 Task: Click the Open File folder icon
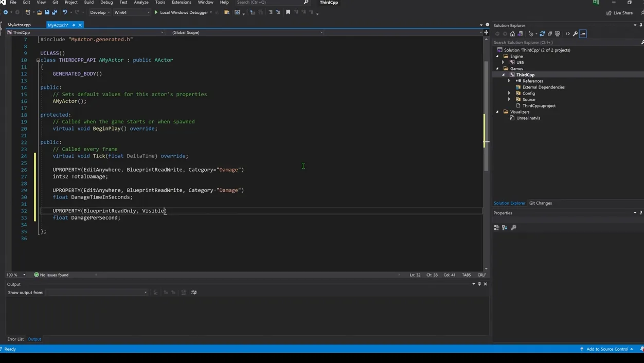[39, 12]
